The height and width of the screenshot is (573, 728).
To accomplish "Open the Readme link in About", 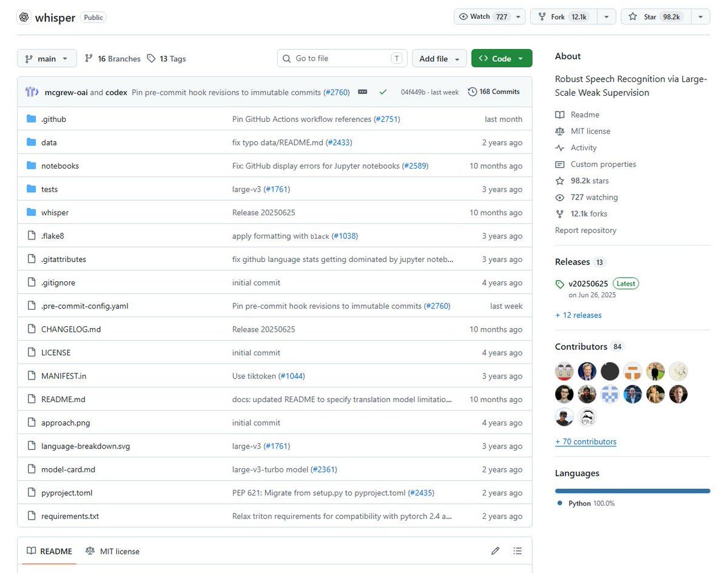I will tap(577, 115).
